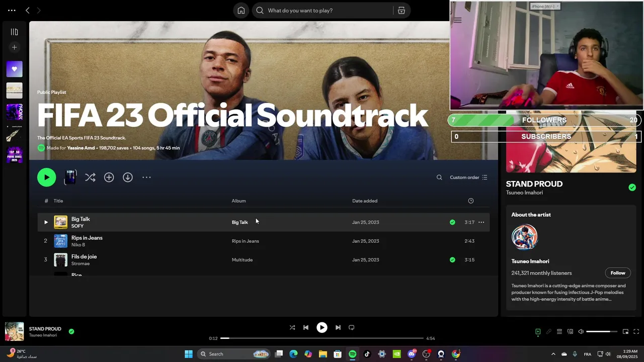Screen dimensions: 644x362
Task: Search within the playlist magnifier icon
Action: pyautogui.click(x=439, y=177)
